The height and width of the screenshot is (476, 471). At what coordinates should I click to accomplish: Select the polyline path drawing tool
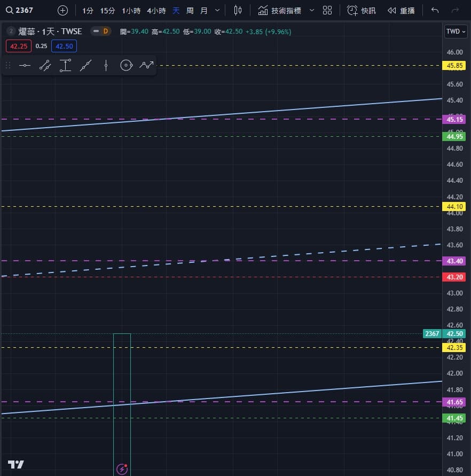pos(146,65)
